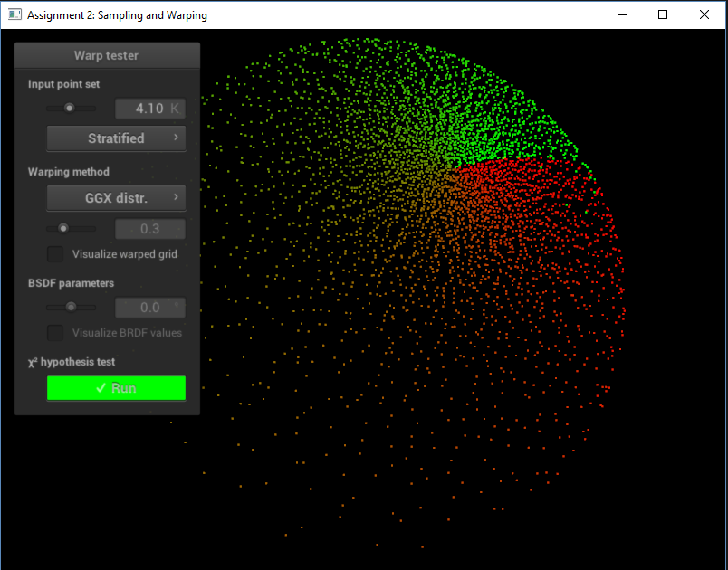Click the Assignment 2 window title text
728x570 pixels.
(x=117, y=15)
